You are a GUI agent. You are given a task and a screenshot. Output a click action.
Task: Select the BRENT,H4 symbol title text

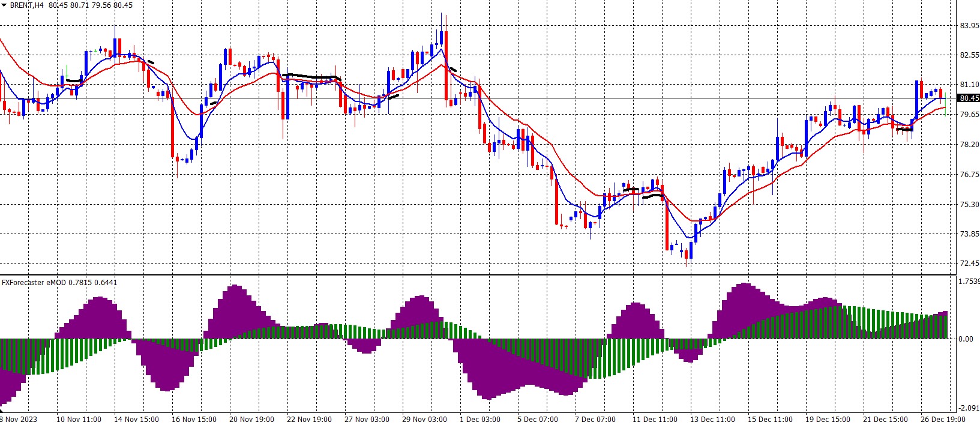point(26,5)
